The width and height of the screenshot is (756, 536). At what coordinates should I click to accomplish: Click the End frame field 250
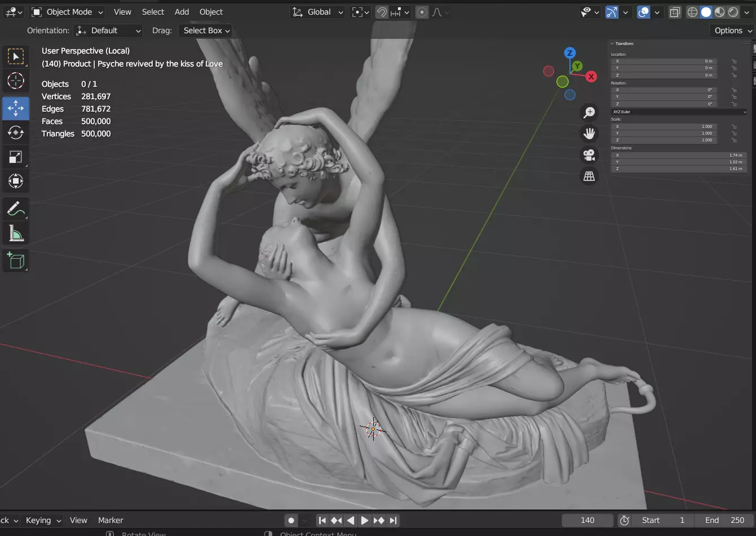click(x=724, y=520)
